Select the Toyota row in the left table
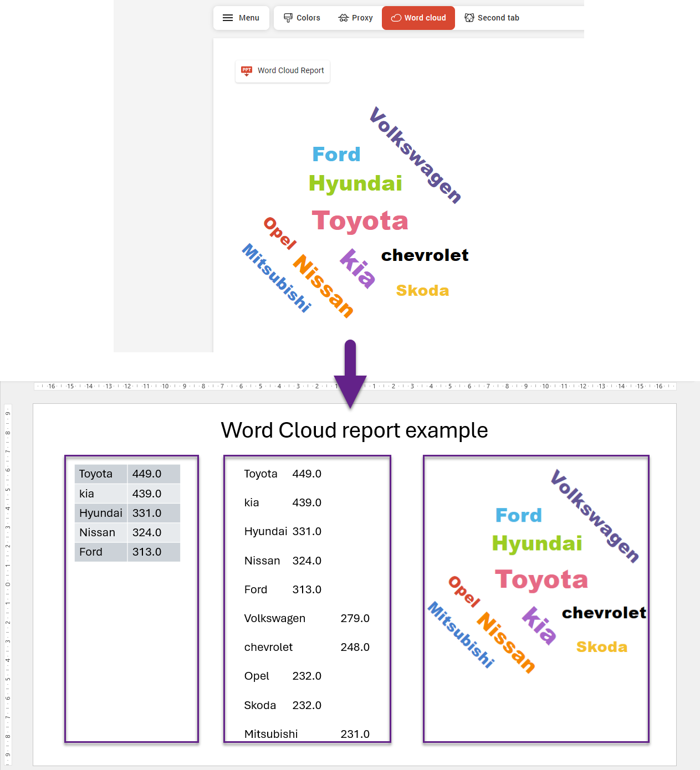The width and height of the screenshot is (700, 770). 127,474
